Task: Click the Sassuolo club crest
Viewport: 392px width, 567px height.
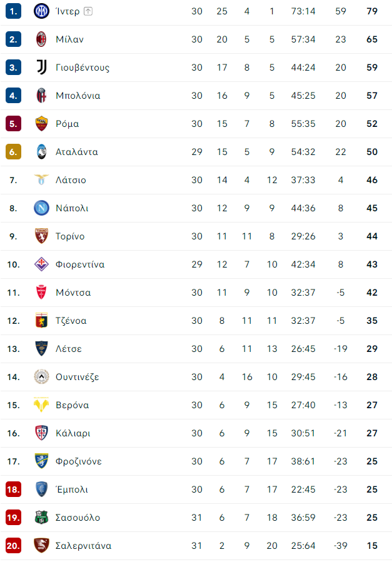Action: 41,518
